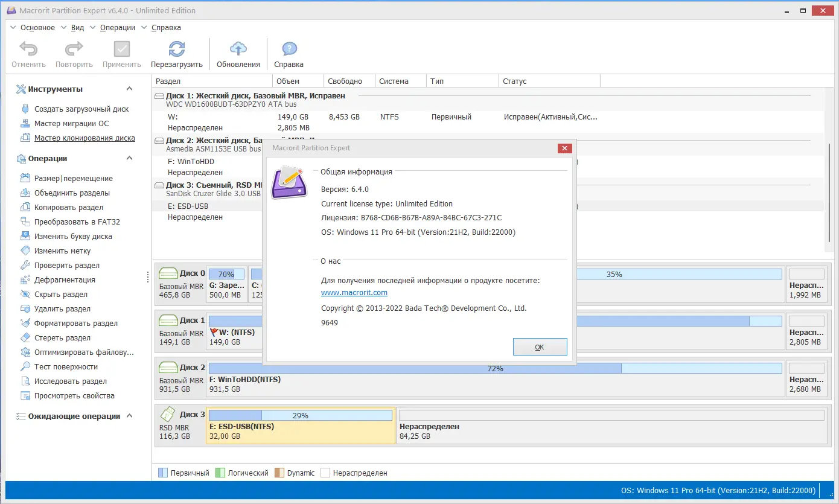Viewport: 839px width, 504px height.
Task: Open the Операции menu
Action: pyautogui.click(x=116, y=27)
